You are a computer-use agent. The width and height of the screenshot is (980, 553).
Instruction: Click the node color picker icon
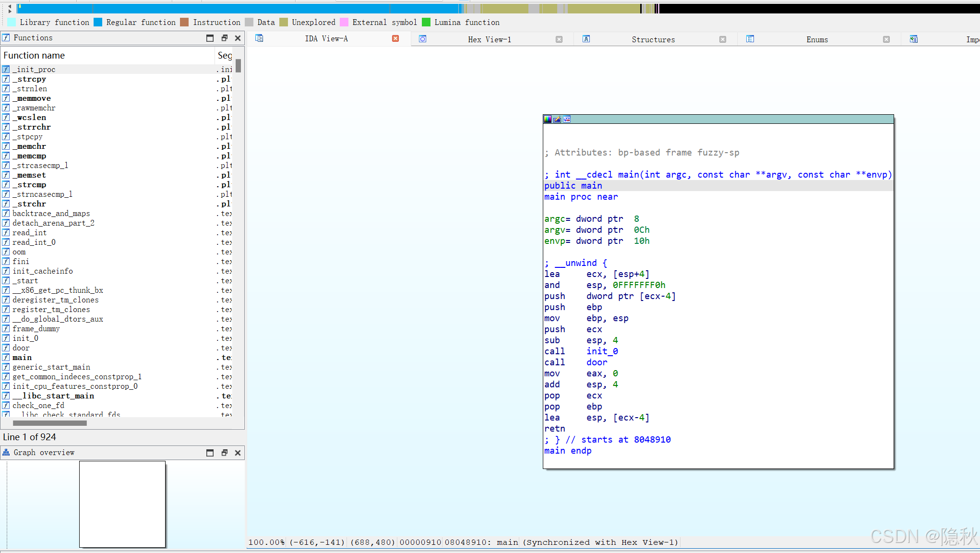click(548, 120)
